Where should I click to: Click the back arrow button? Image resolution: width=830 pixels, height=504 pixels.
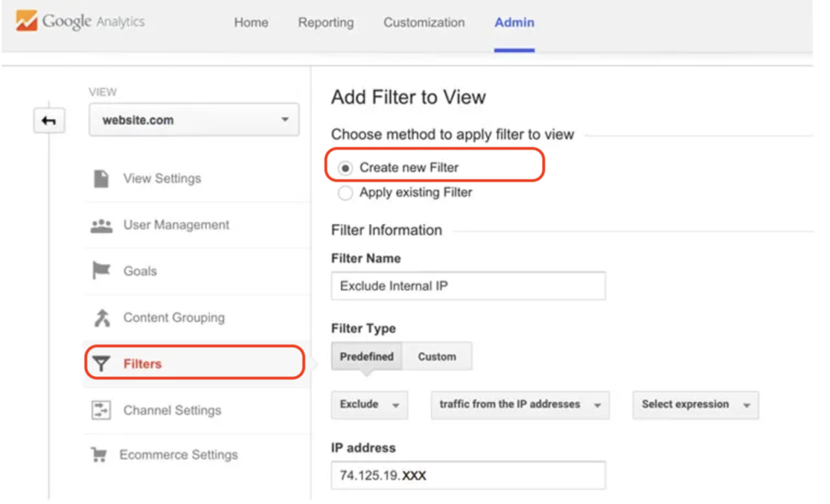48,120
